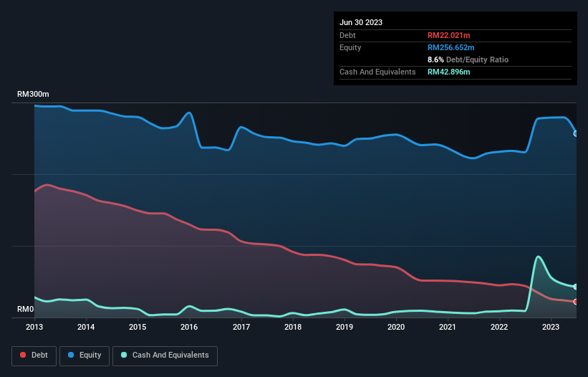Screen dimensions: 588x377
Task: Click the 2016 x-axis label
Action: (x=189, y=327)
